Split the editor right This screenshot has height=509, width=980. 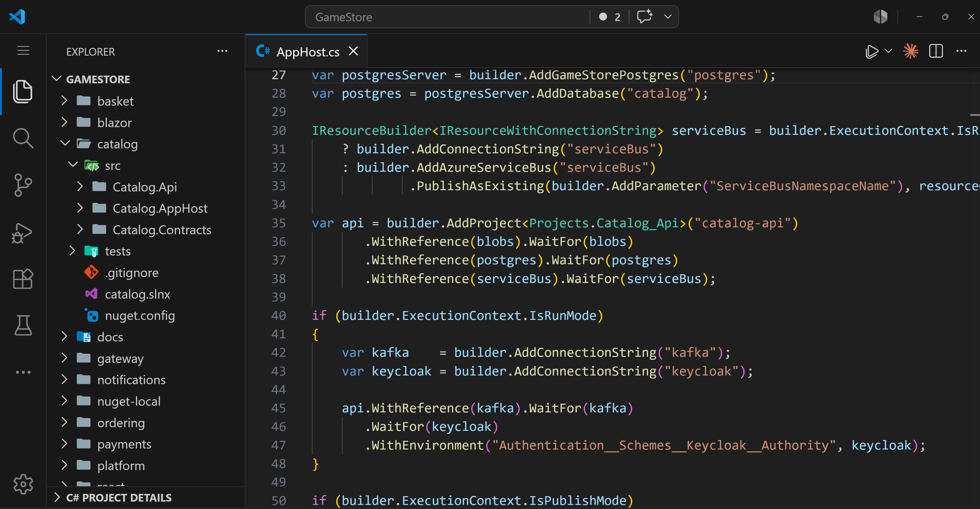click(936, 51)
